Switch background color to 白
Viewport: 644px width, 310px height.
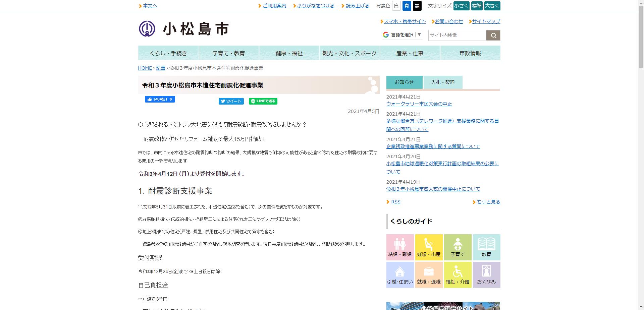point(396,6)
